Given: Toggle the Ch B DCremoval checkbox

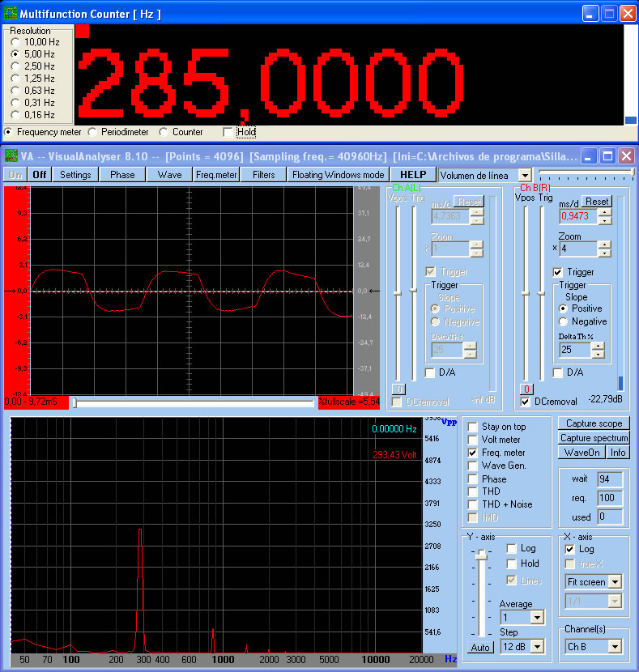Looking at the screenshot, I should coord(526,402).
